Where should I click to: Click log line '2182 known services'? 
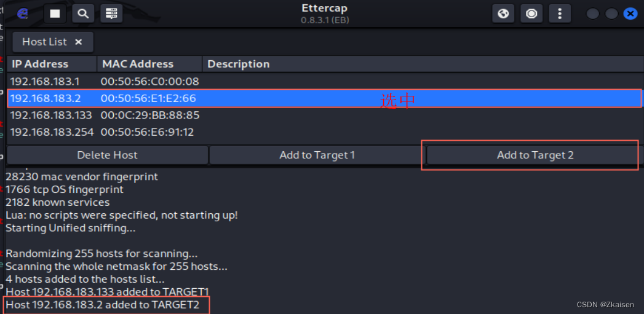pyautogui.click(x=57, y=202)
